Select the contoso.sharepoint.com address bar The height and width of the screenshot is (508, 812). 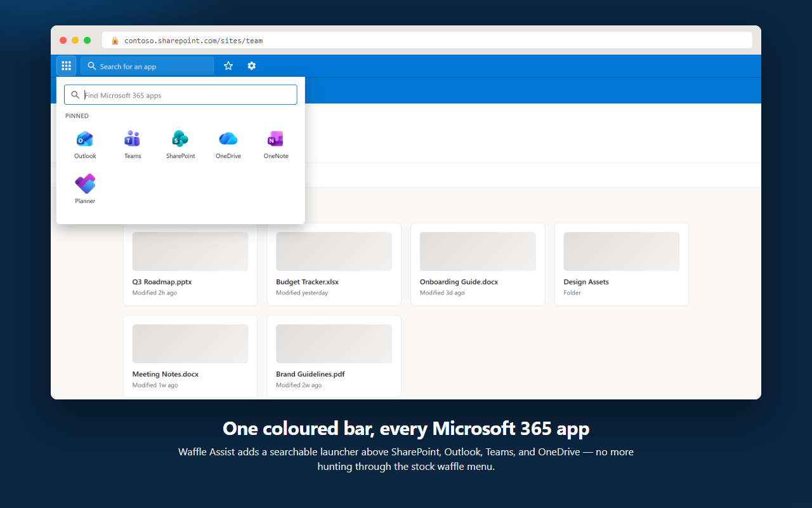click(x=427, y=40)
